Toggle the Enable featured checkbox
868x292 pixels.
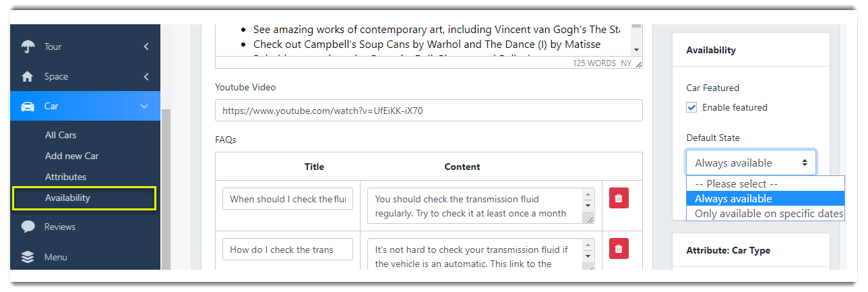pos(691,107)
